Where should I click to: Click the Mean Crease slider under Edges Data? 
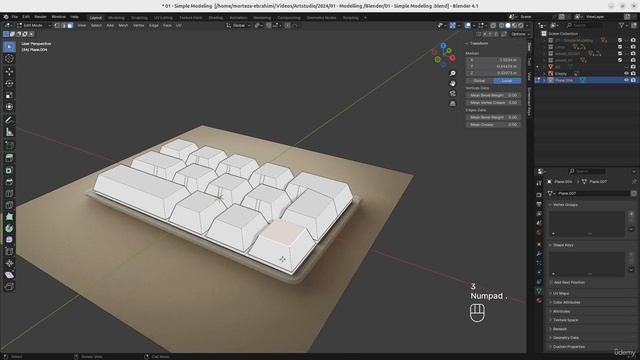coord(493,125)
